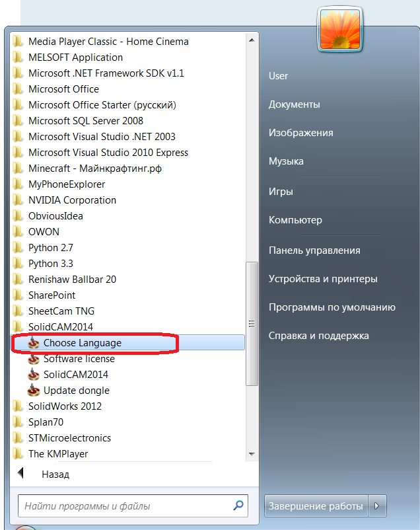The height and width of the screenshot is (530, 420).
Task: Expand the SheetCam TNG folder
Action: [x=61, y=311]
